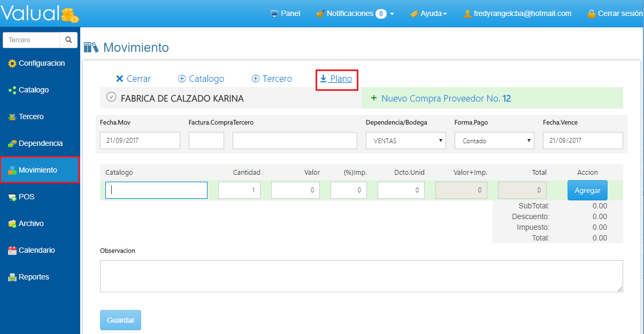This screenshot has height=334, width=644.
Task: Click the Cerrar link with X
Action: (133, 79)
